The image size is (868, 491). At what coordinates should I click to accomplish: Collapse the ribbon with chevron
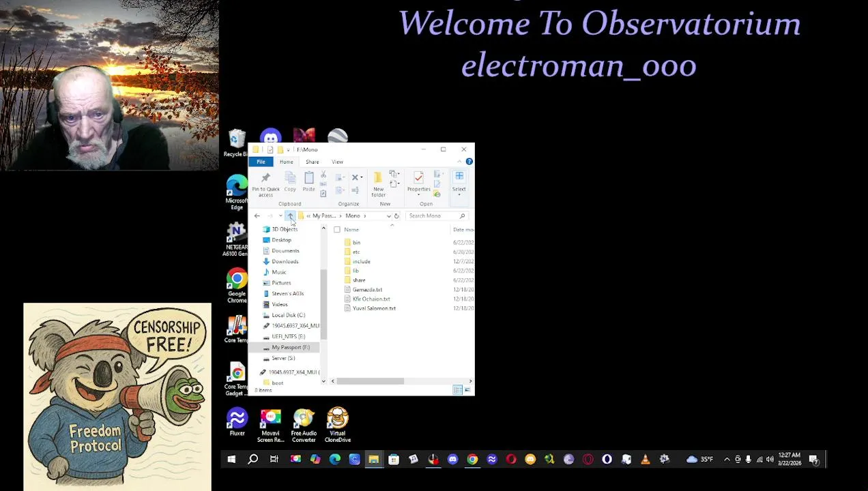click(460, 162)
